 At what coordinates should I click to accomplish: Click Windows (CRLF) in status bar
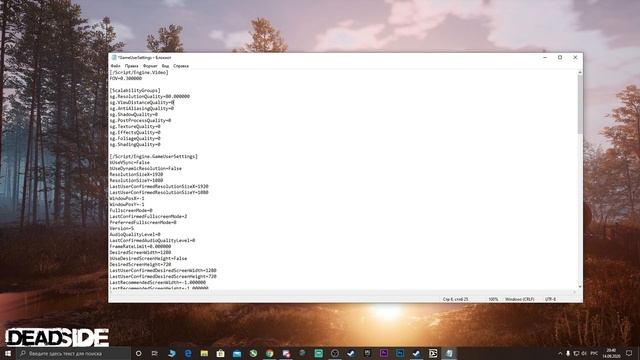pyautogui.click(x=520, y=299)
